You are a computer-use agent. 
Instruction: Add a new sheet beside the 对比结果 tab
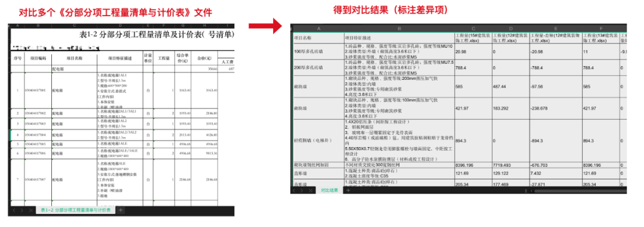[x=348, y=191]
